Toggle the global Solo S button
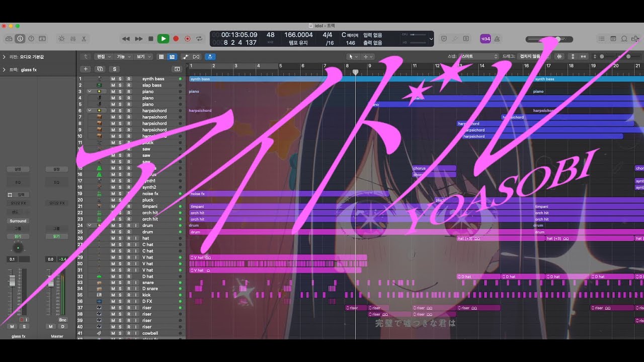Screen dimensions: 644x362 pos(115,69)
